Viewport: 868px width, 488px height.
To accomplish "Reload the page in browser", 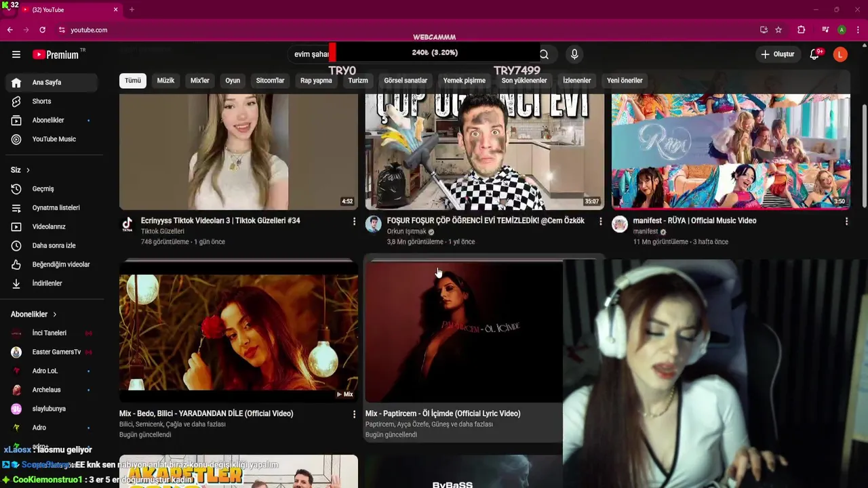I will [x=42, y=30].
